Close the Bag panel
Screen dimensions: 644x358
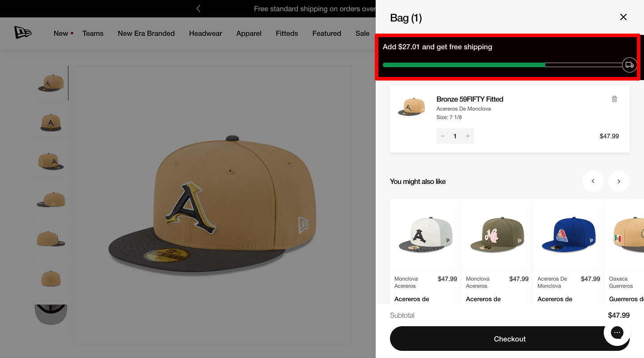[623, 17]
